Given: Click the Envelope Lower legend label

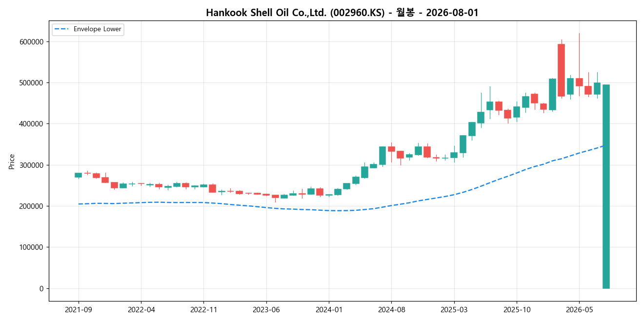Looking at the screenshot, I should pyautogui.click(x=98, y=29).
